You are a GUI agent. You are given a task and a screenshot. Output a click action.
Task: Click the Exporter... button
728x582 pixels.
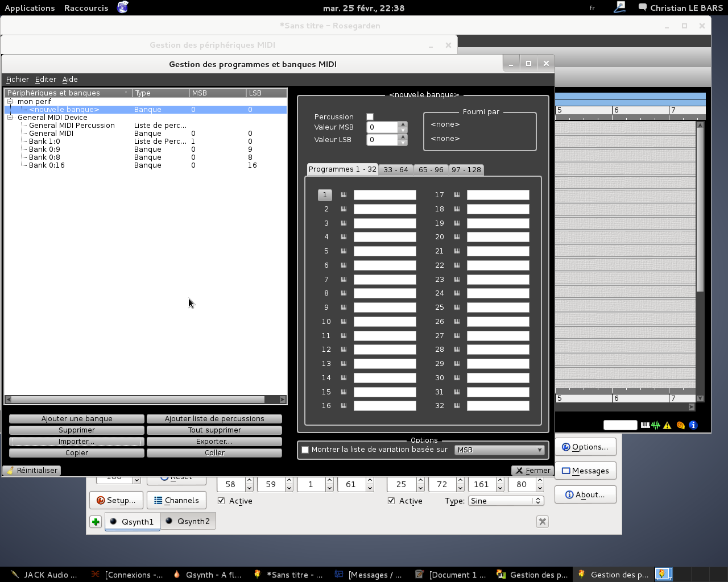click(214, 442)
